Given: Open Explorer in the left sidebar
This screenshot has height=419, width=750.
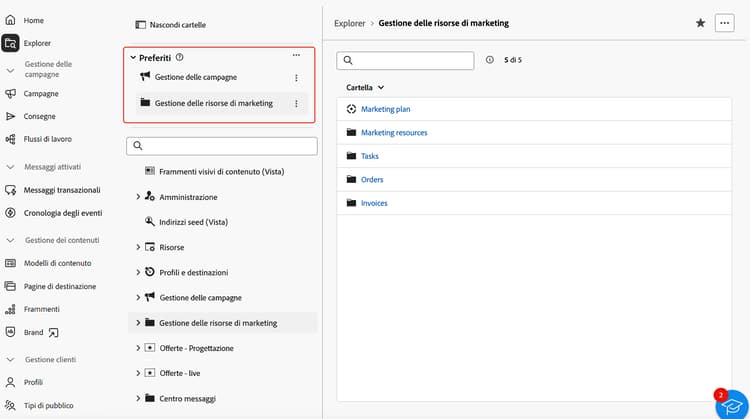Looking at the screenshot, I should (x=37, y=43).
